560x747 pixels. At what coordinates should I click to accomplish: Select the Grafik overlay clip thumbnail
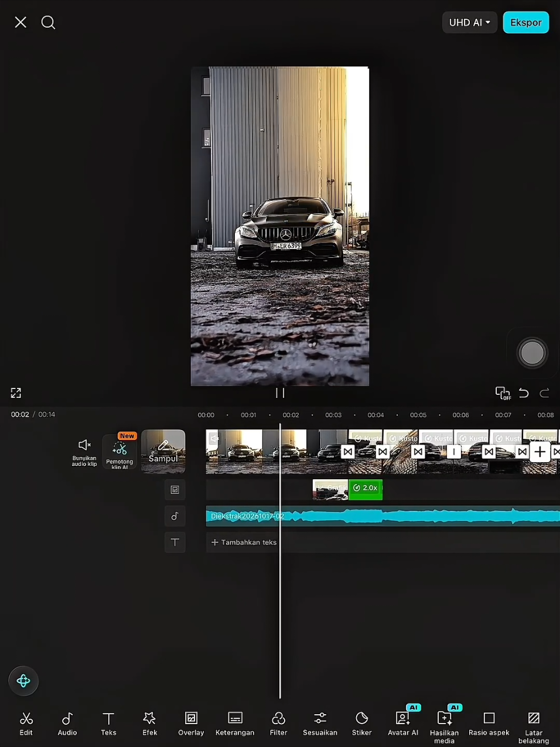330,489
